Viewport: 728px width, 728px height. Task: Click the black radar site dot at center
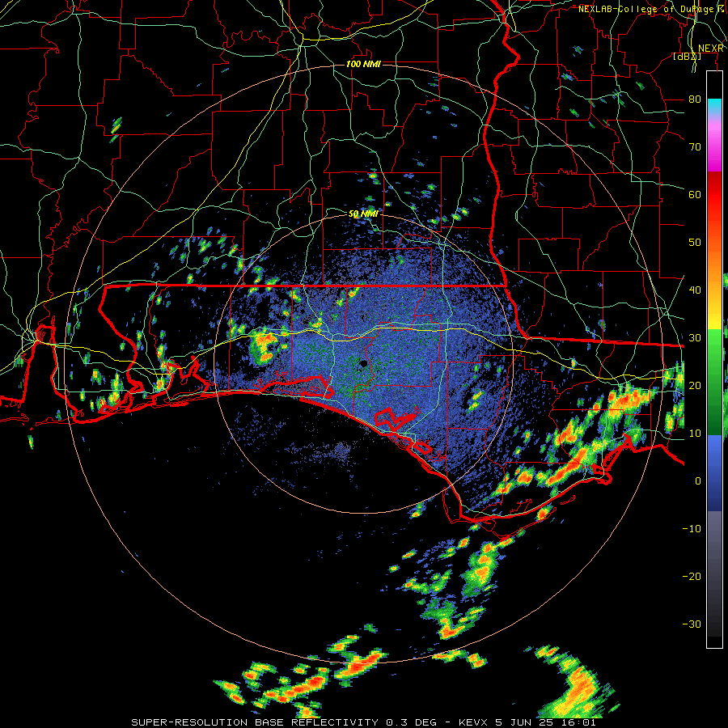click(363, 363)
